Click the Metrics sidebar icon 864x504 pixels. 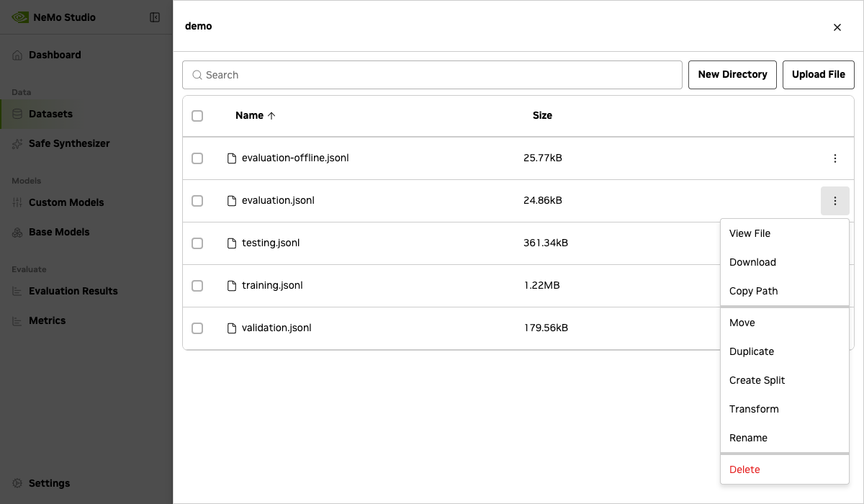pos(16,320)
